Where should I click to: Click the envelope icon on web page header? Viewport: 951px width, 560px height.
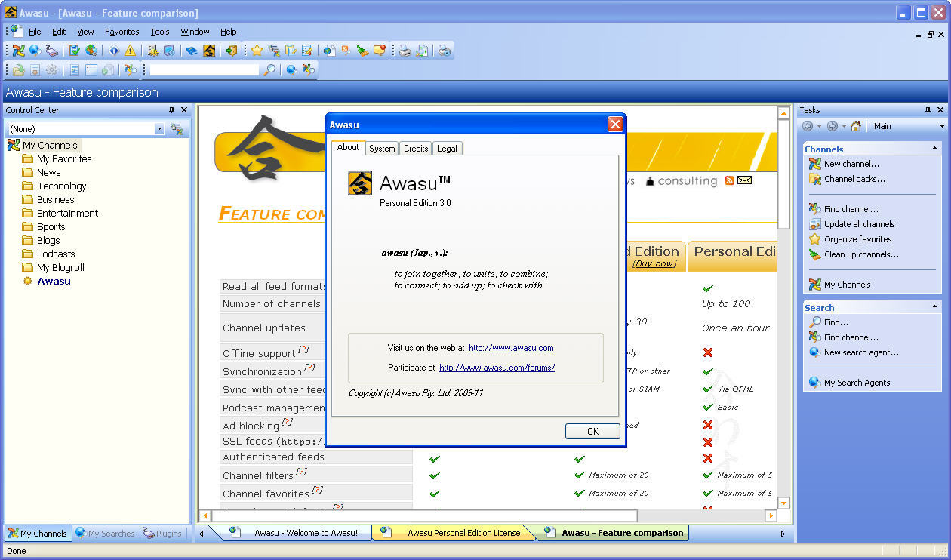click(745, 180)
